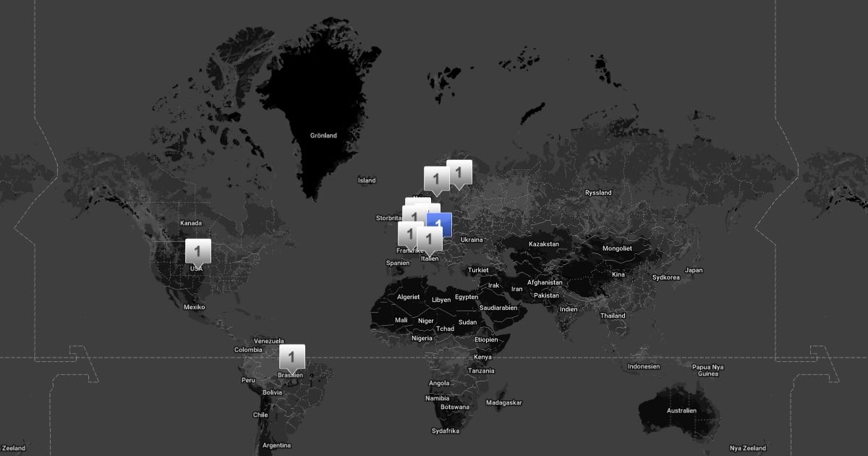Click the Libyen label
868x456 pixels.
pyautogui.click(x=441, y=300)
